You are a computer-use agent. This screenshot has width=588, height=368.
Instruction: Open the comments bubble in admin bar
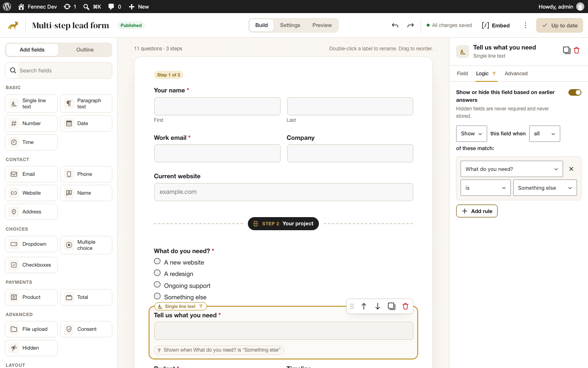point(115,7)
